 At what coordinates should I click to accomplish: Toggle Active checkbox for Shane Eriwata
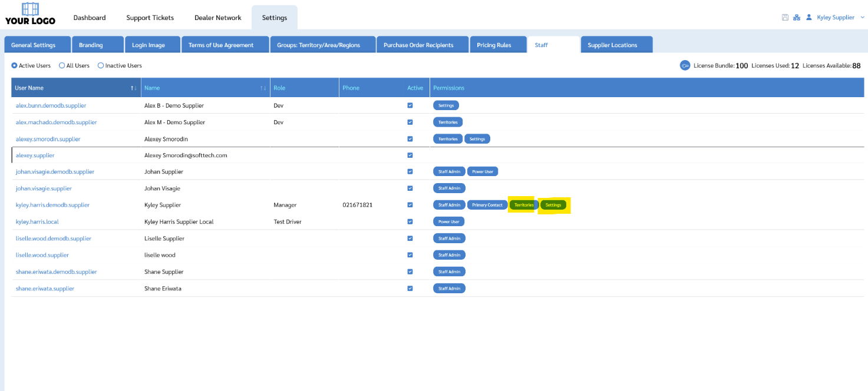[x=410, y=289]
